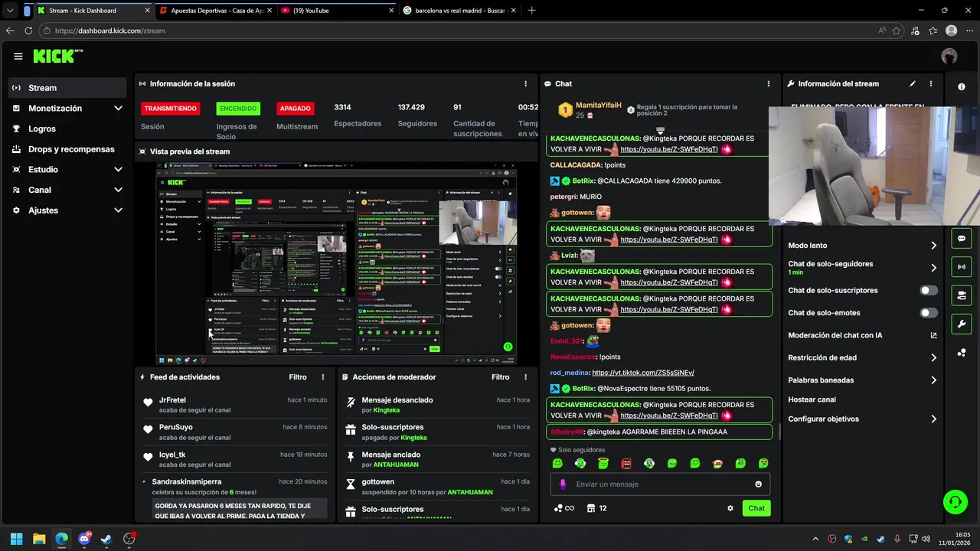The image size is (980, 551).
Task: Toggle Chat de solo-suscriptores switch
Action: [x=929, y=291]
